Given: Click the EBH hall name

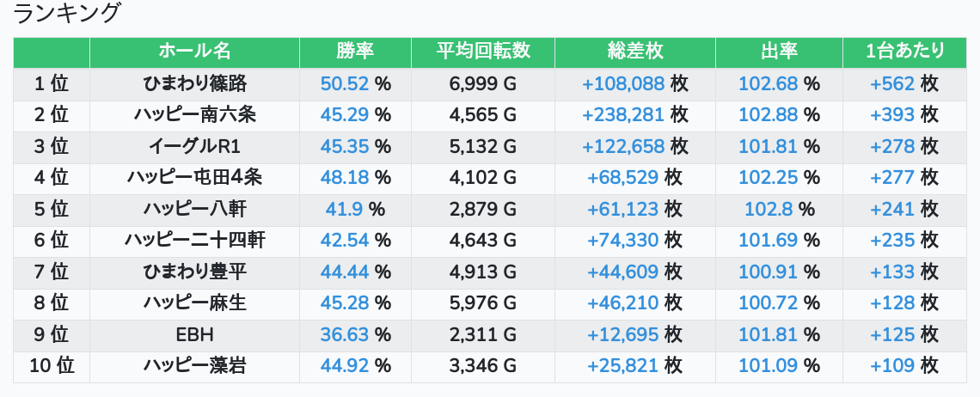Looking at the screenshot, I should pyautogui.click(x=194, y=334).
